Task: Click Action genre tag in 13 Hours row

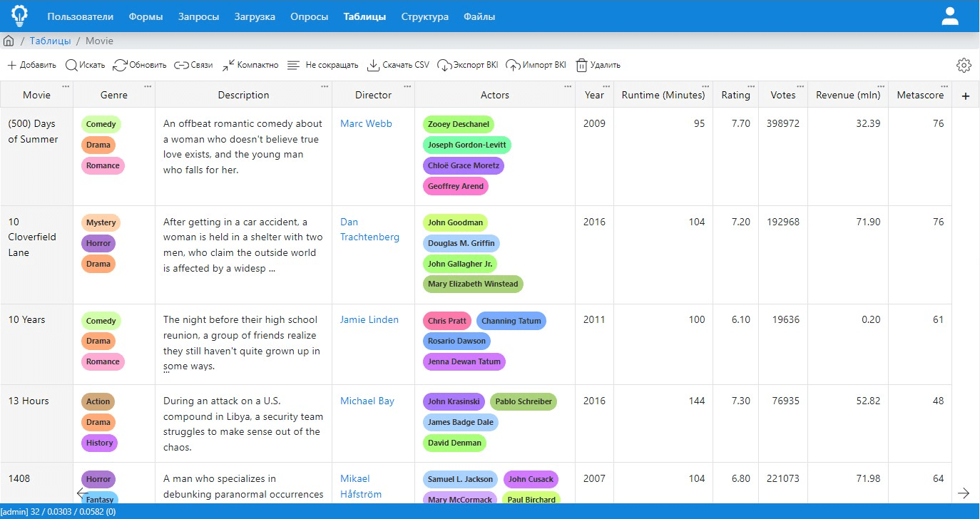Action: 98,401
